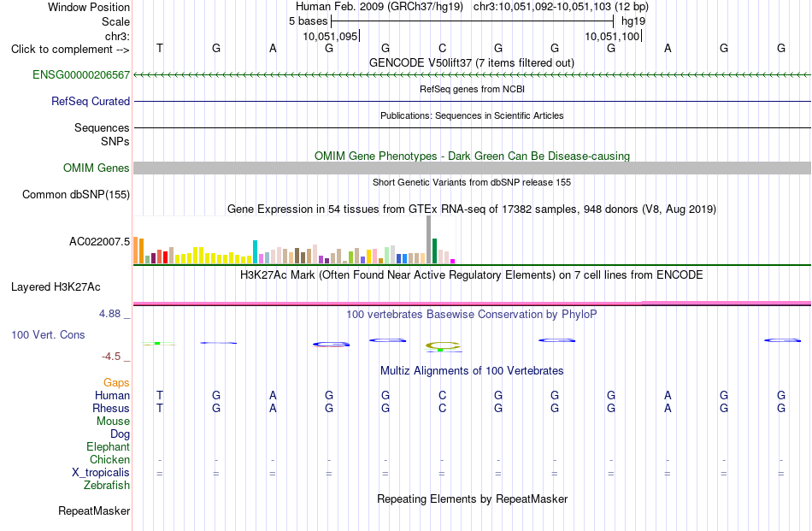Screen dimensions: 812x531
Task: Open 'Publications: Sequences in Scientific Articles' title
Action: [472, 115]
